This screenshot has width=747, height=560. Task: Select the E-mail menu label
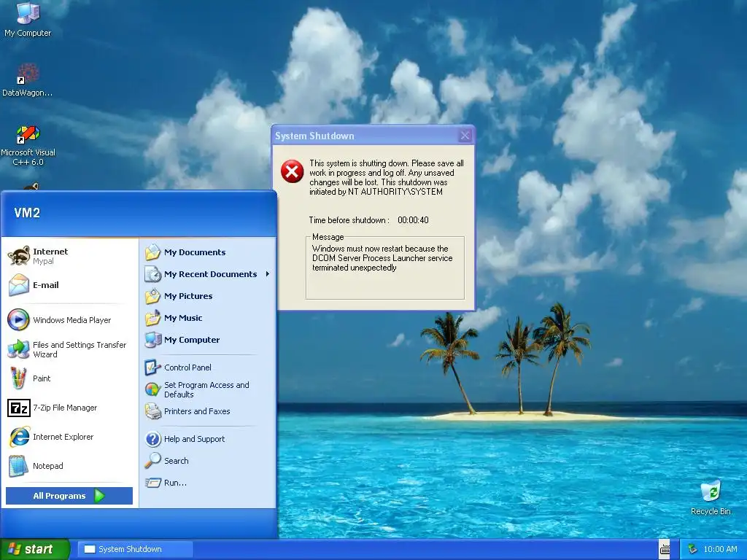[x=46, y=285]
